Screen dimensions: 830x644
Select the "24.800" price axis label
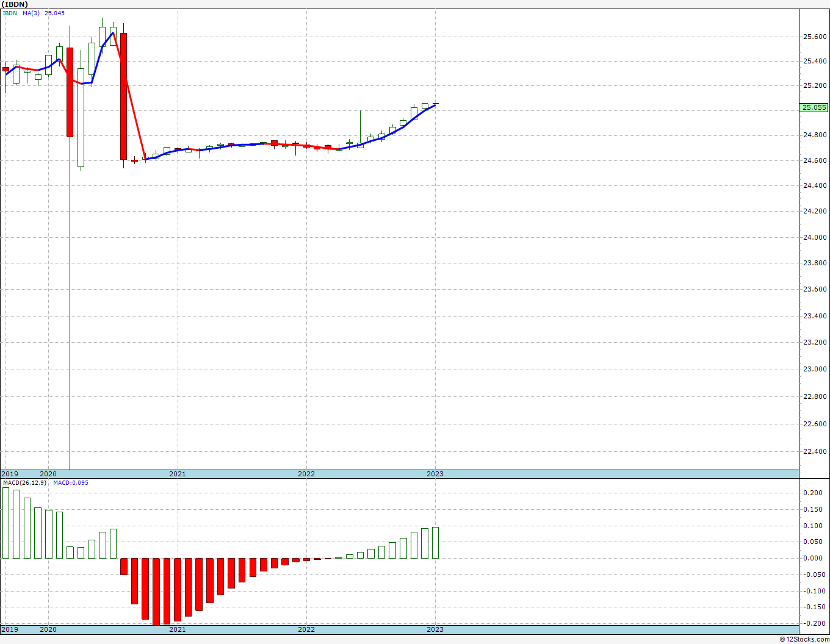pyautogui.click(x=815, y=135)
